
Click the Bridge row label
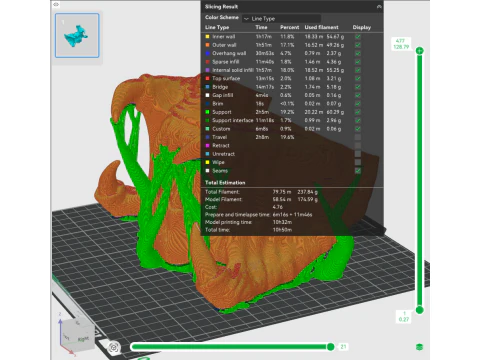click(x=220, y=87)
